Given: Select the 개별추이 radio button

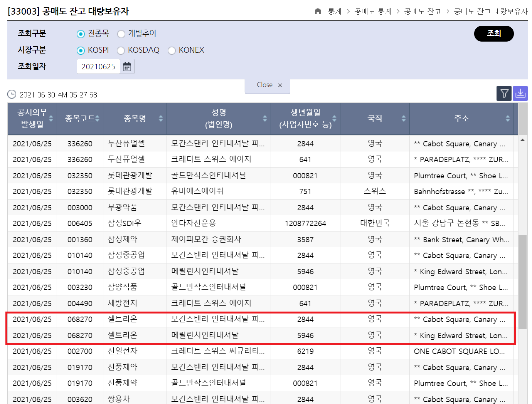Looking at the screenshot, I should tap(121, 34).
